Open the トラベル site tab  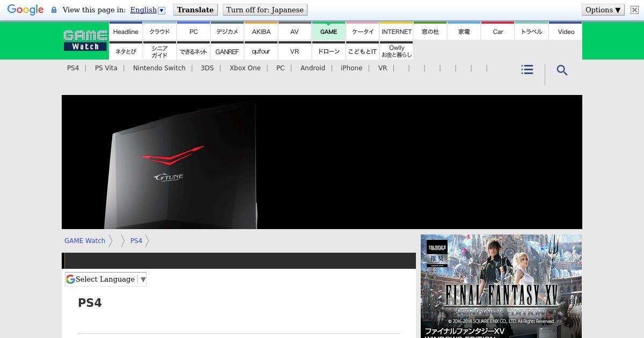pyautogui.click(x=531, y=31)
